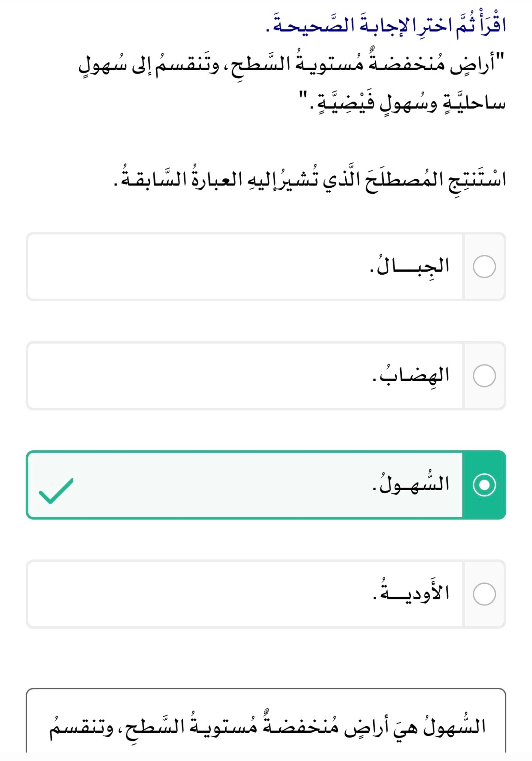532x761 pixels.
Task: Click the green check mark icon
Action: tap(56, 491)
